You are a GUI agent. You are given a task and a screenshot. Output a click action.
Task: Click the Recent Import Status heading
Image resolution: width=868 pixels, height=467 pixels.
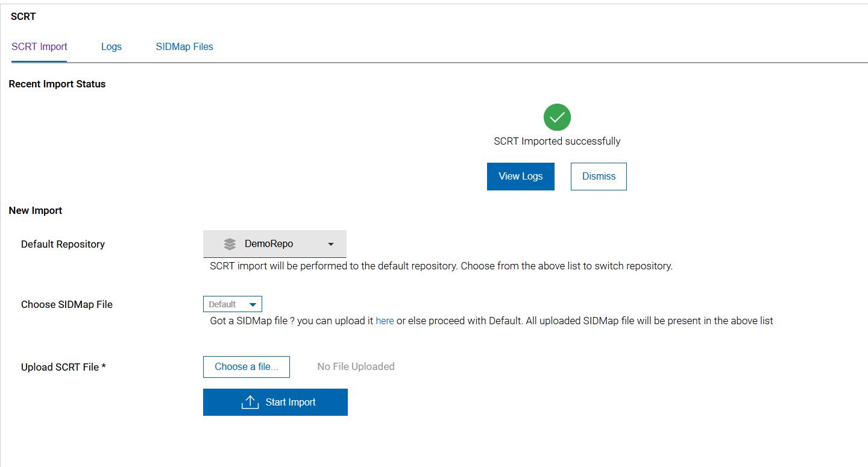[57, 84]
